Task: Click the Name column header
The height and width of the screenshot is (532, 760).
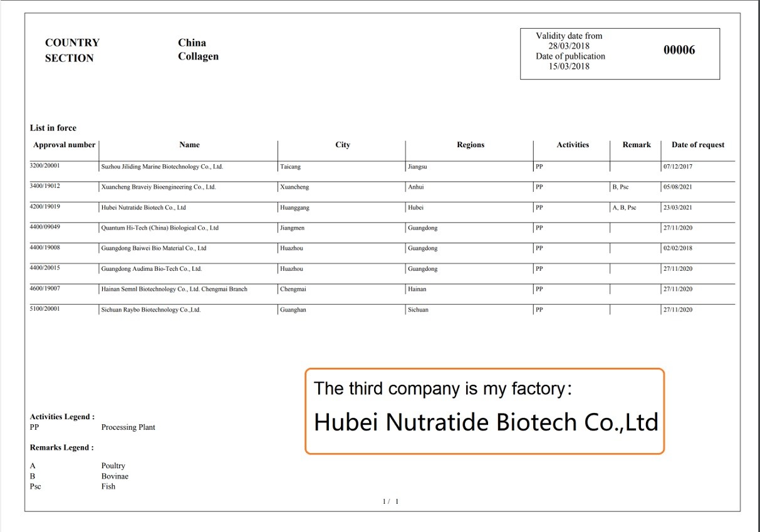Action: pyautogui.click(x=189, y=145)
